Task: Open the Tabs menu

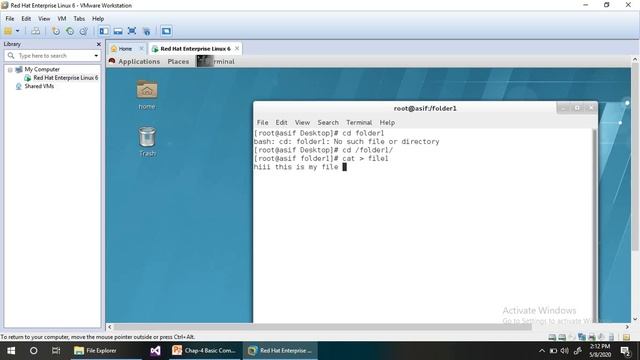Action: click(79, 19)
